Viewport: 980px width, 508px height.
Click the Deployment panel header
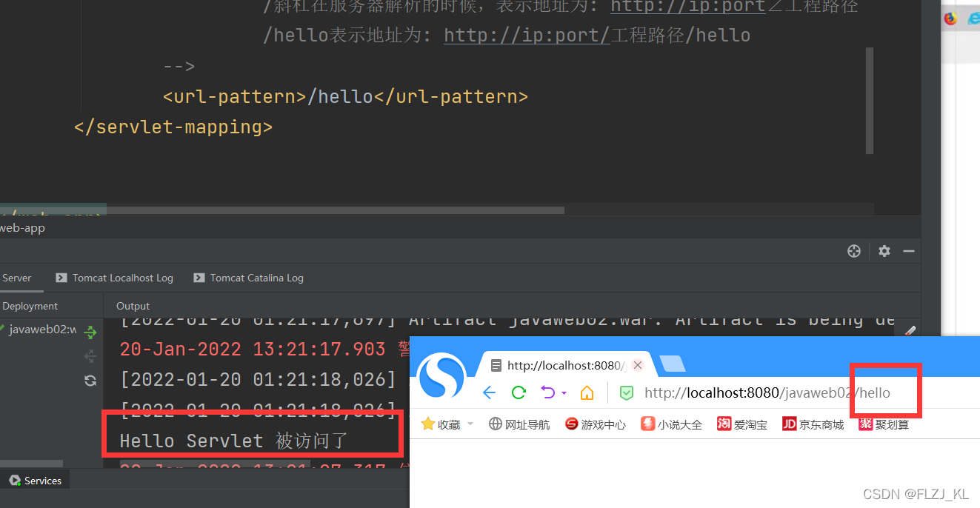coord(30,306)
